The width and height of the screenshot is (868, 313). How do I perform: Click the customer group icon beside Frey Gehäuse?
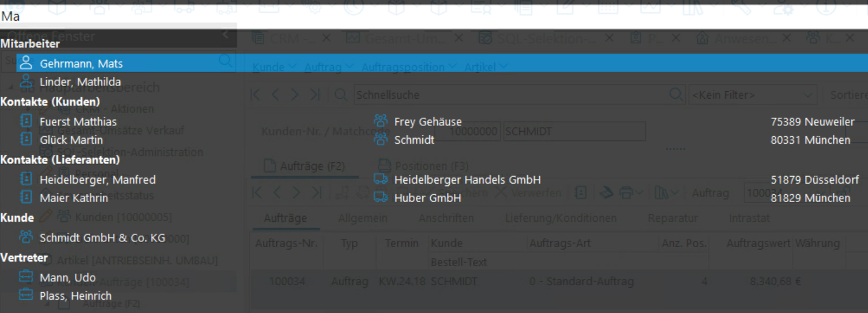[x=381, y=121]
